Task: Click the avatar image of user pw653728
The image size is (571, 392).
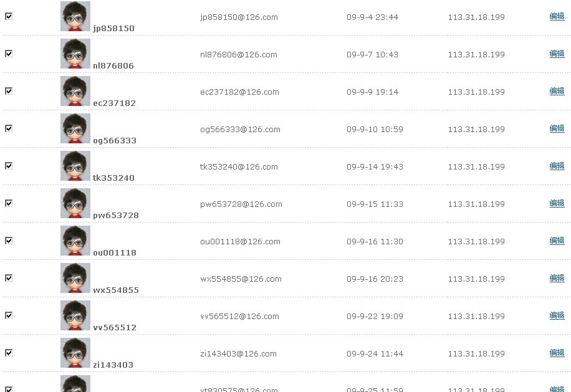Action: (75, 203)
